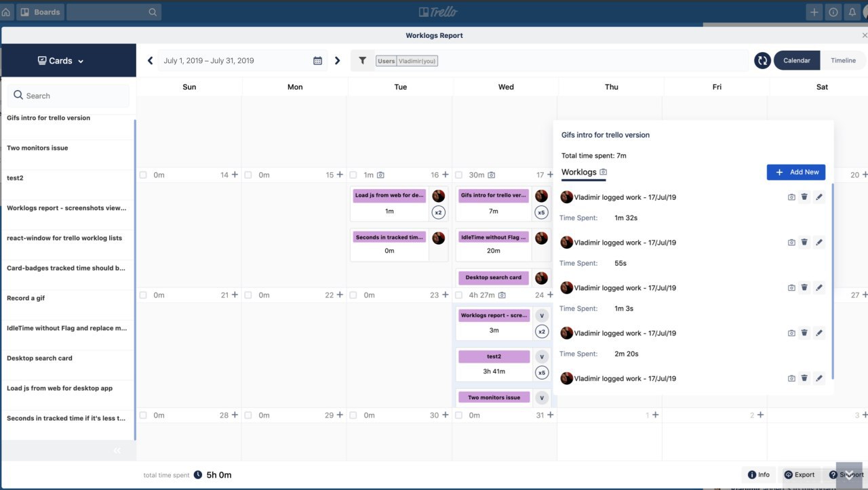
Task: Open 'Load js from web for de...' calendar card
Action: (x=389, y=195)
